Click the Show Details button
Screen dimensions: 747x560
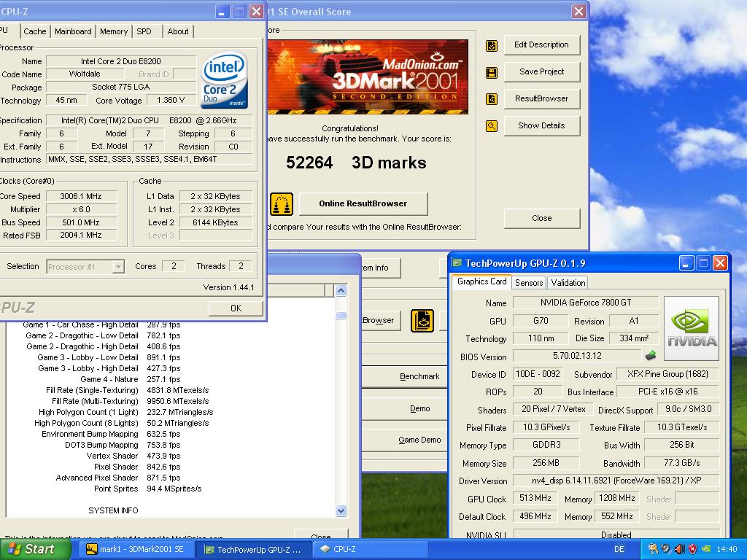tap(542, 125)
